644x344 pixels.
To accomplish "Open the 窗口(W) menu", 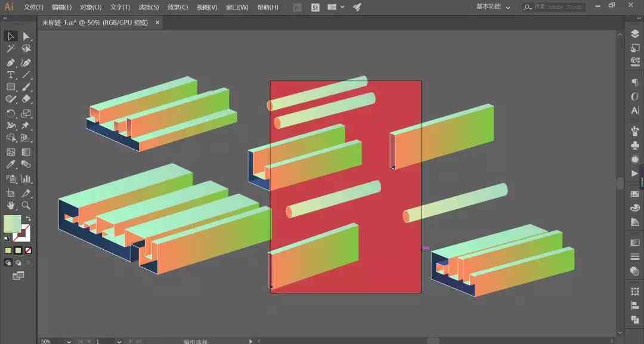I will 237,7.
